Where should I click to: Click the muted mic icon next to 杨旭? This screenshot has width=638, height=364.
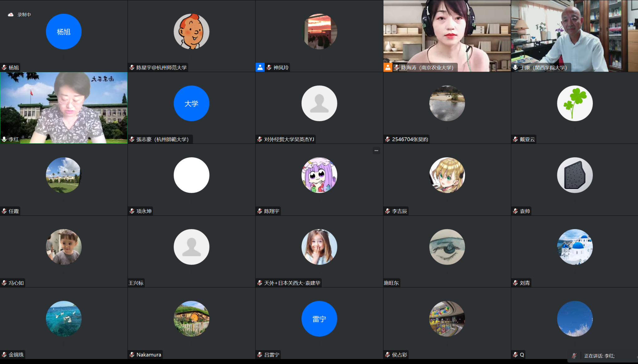(x=4, y=68)
